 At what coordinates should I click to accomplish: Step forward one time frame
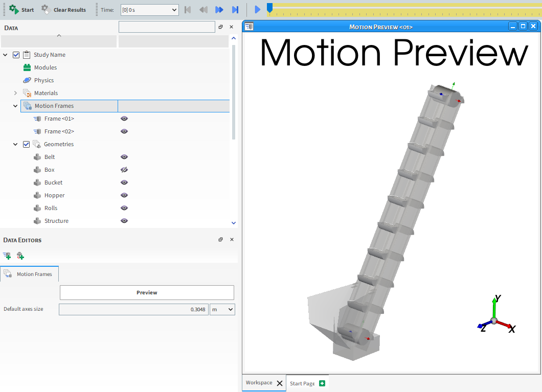click(219, 10)
